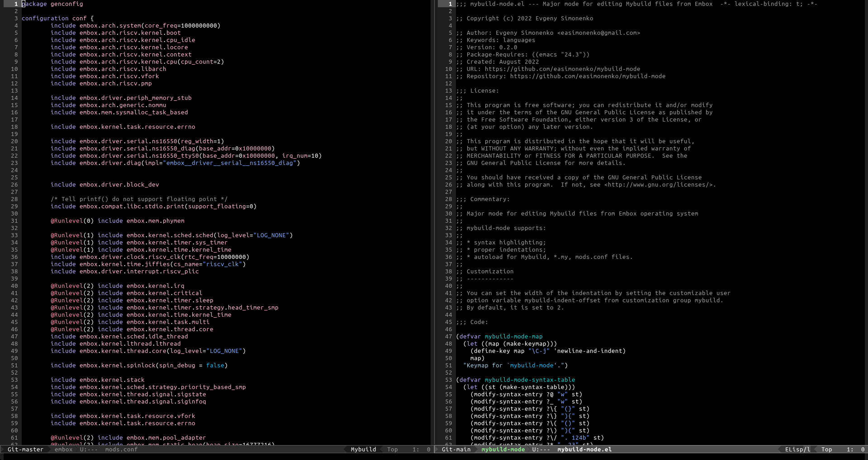This screenshot has width=868, height=460.
Task: Click 'defvar mybuild-mode-map' definition
Action: (x=499, y=337)
